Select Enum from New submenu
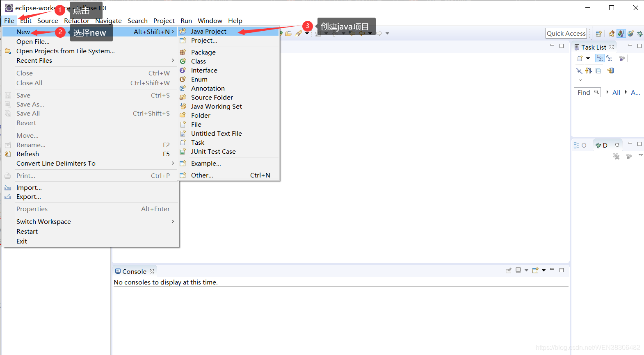 [x=228, y=79]
